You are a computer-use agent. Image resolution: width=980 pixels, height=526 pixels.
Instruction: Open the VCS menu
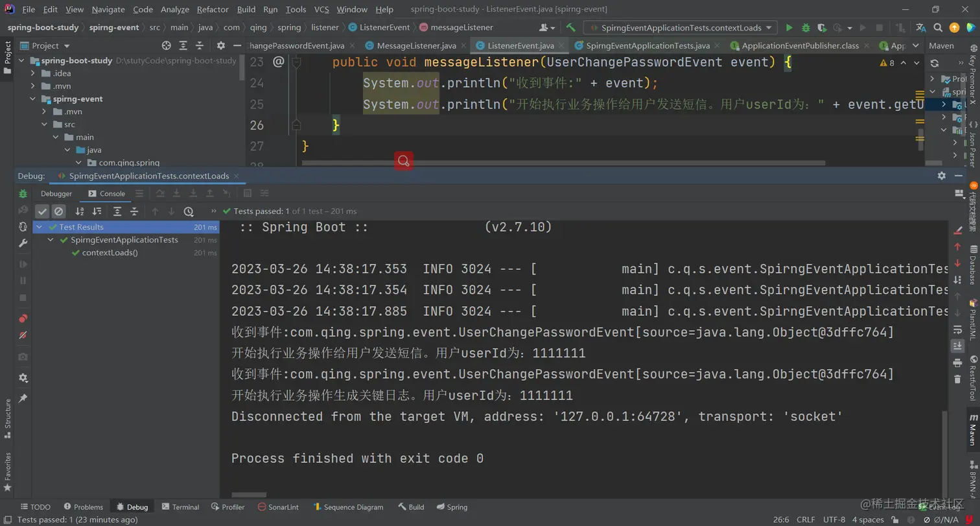pyautogui.click(x=321, y=9)
